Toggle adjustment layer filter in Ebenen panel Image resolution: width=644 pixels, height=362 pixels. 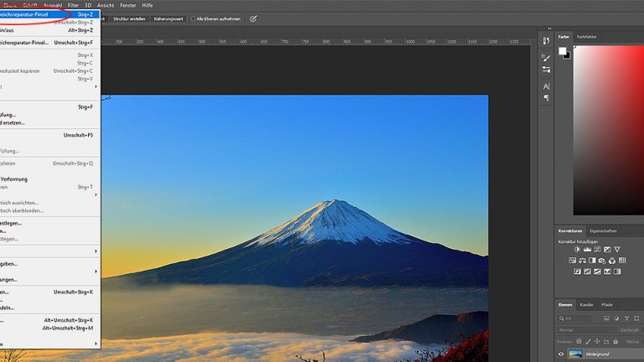pos(616,318)
